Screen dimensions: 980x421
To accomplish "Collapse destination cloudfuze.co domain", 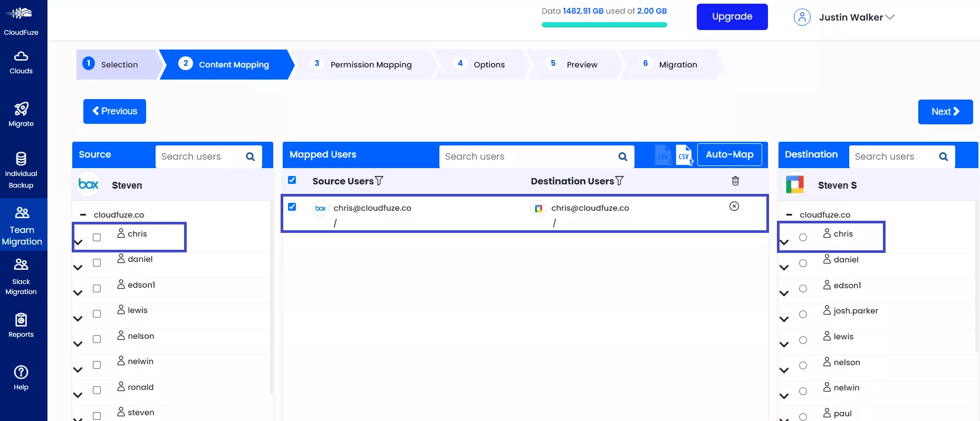I will 789,215.
